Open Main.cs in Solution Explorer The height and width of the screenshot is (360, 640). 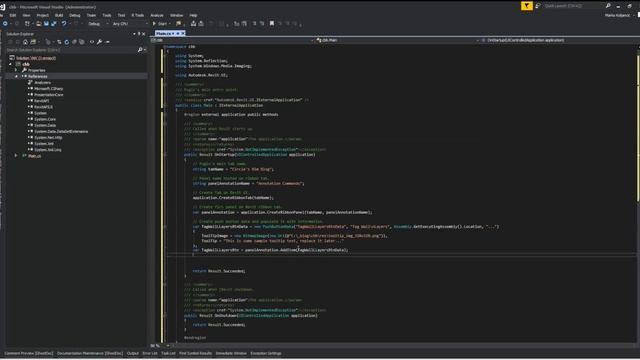click(x=35, y=156)
